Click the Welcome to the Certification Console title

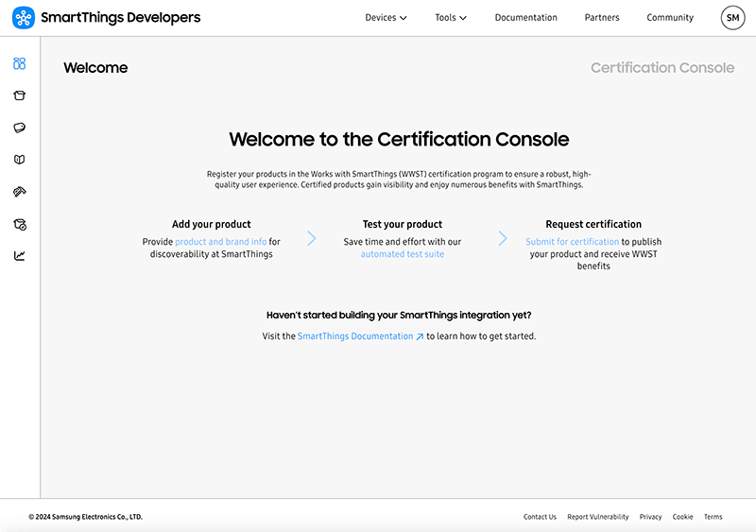(x=399, y=140)
